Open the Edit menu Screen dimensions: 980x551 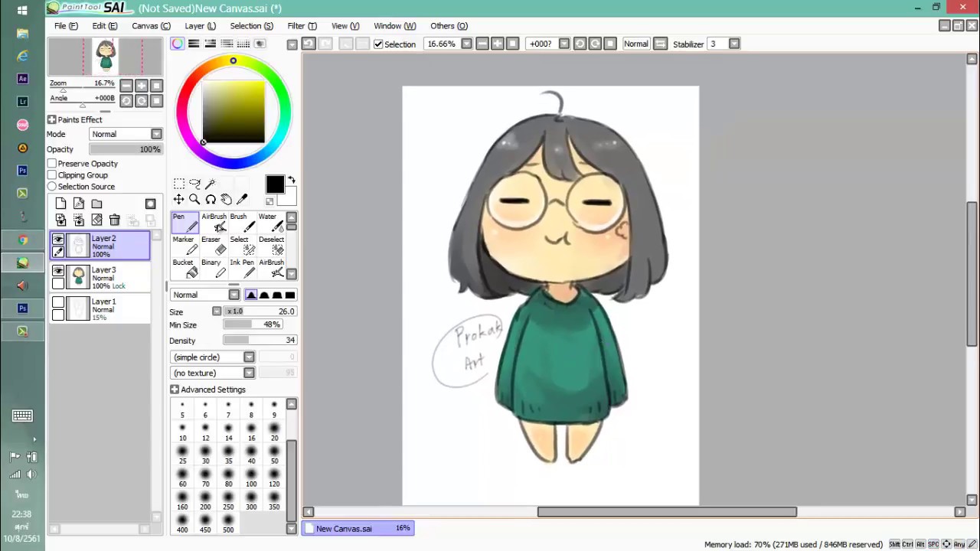[x=105, y=26]
